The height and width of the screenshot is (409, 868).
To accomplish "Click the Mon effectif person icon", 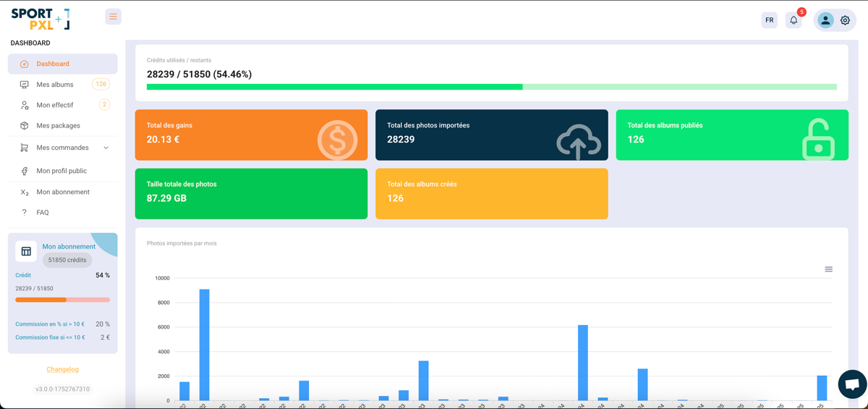I will click(x=25, y=105).
